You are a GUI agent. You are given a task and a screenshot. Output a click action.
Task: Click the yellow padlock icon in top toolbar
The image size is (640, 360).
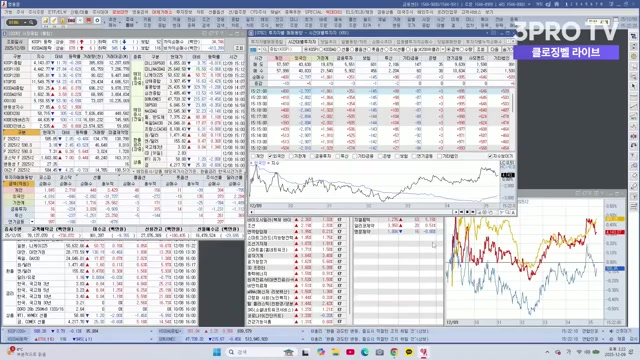pyautogui.click(x=62, y=21)
